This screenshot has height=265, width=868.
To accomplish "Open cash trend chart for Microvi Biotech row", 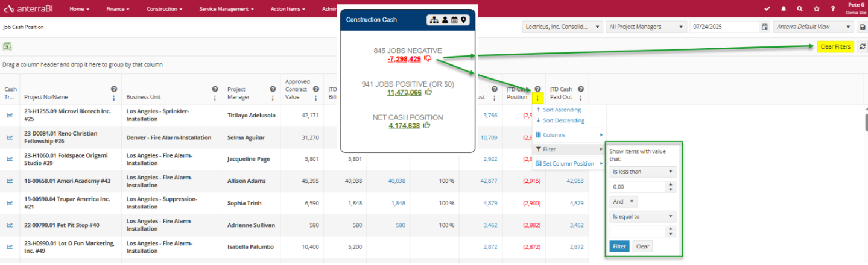I will tap(10, 115).
